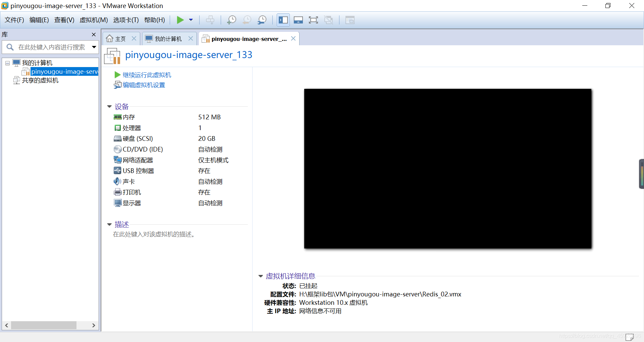Click the 打印机 printer icon
Image resolution: width=644 pixels, height=342 pixels.
click(117, 192)
